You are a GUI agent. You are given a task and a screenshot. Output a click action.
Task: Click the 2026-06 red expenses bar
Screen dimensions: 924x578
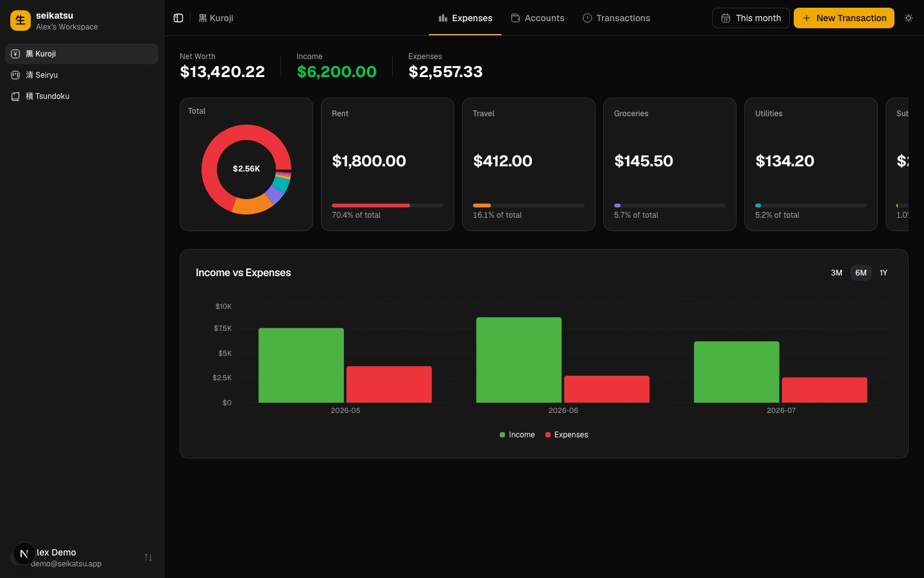click(x=606, y=389)
